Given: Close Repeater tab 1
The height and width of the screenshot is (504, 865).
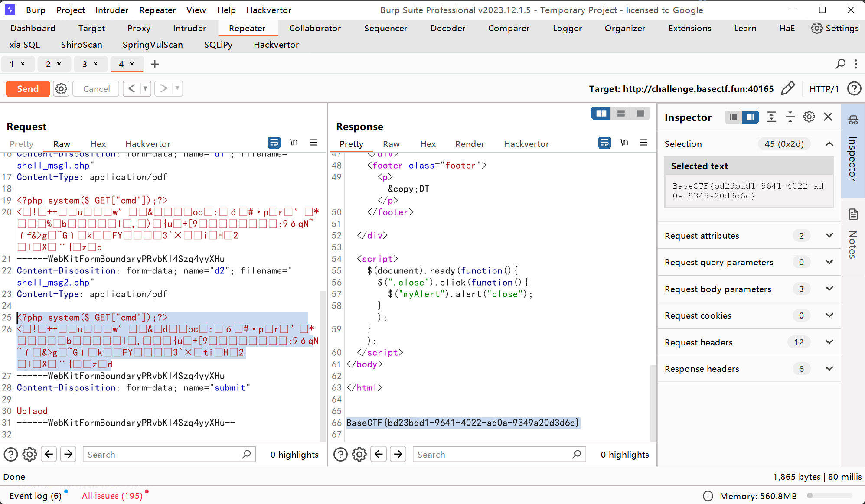Looking at the screenshot, I should pos(23,64).
